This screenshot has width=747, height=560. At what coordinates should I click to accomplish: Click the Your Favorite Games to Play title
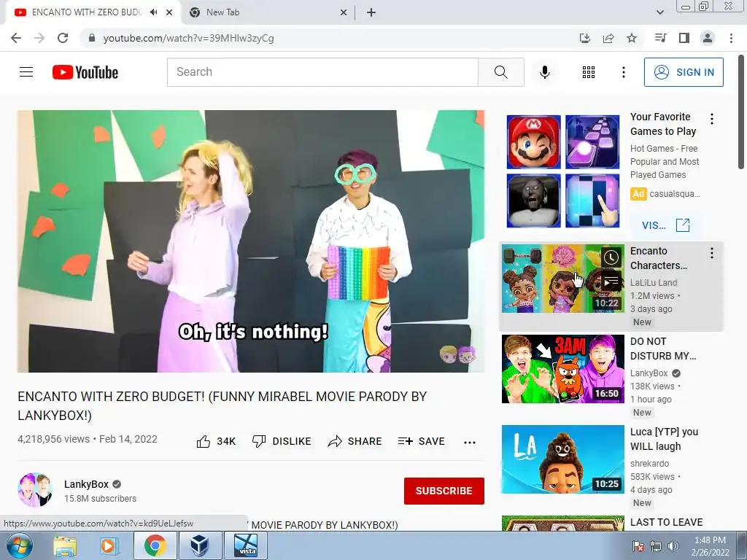[x=663, y=124]
